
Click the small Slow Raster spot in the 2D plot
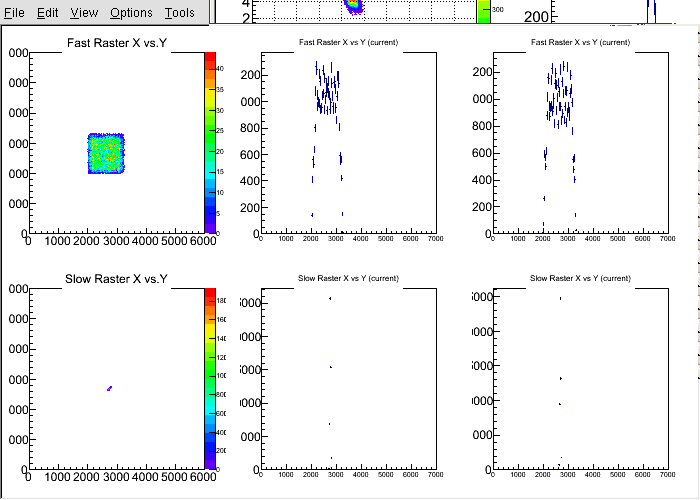[x=109, y=388]
